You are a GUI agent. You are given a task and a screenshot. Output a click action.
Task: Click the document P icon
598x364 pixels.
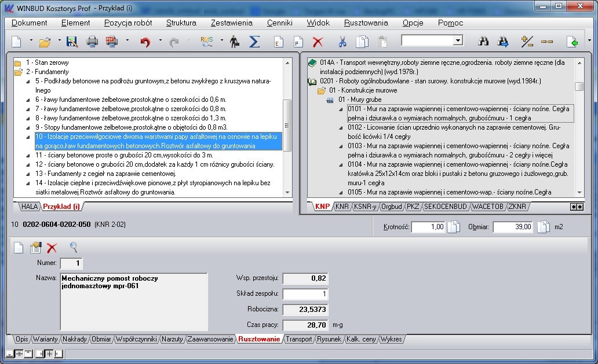[298, 42]
